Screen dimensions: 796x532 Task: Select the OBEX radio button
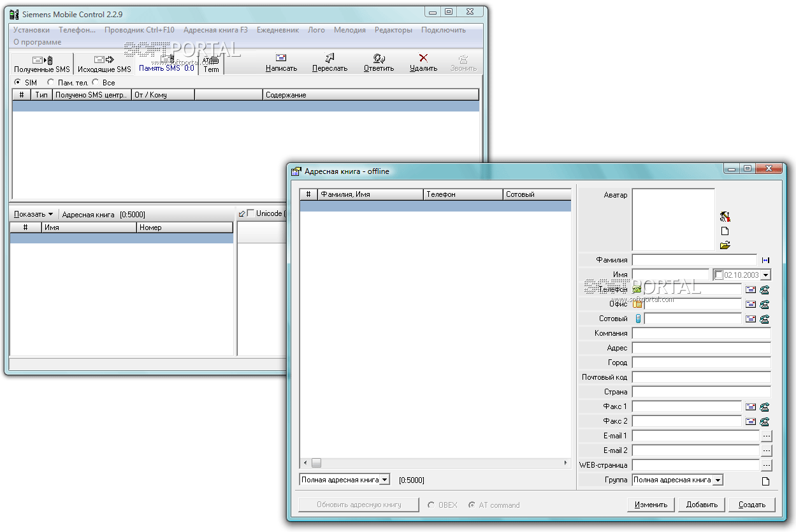click(431, 505)
